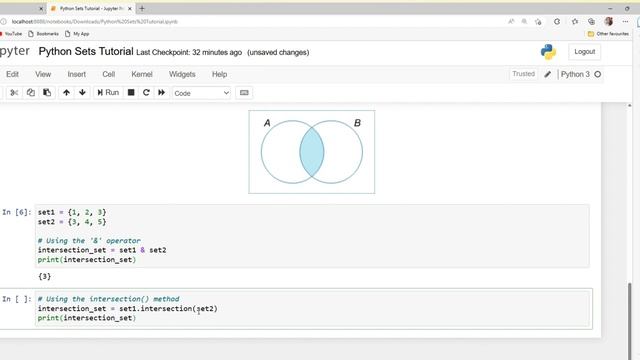The height and width of the screenshot is (360, 640).
Task: Restart kernel and run all cells
Action: pyautogui.click(x=162, y=93)
